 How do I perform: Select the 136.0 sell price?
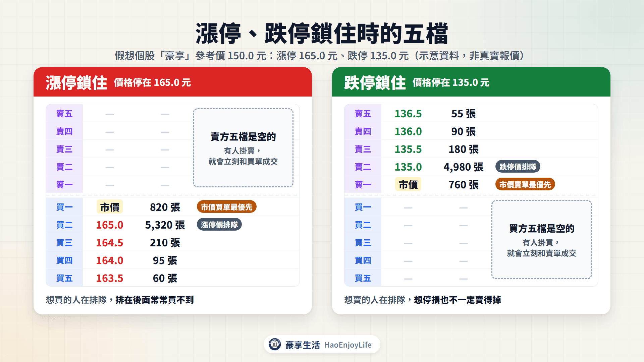[x=408, y=131]
